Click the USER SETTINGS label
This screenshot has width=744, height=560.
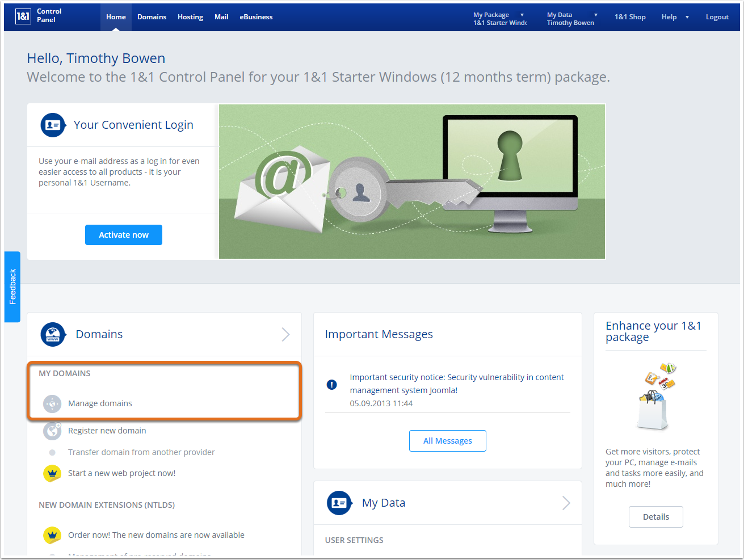click(354, 540)
